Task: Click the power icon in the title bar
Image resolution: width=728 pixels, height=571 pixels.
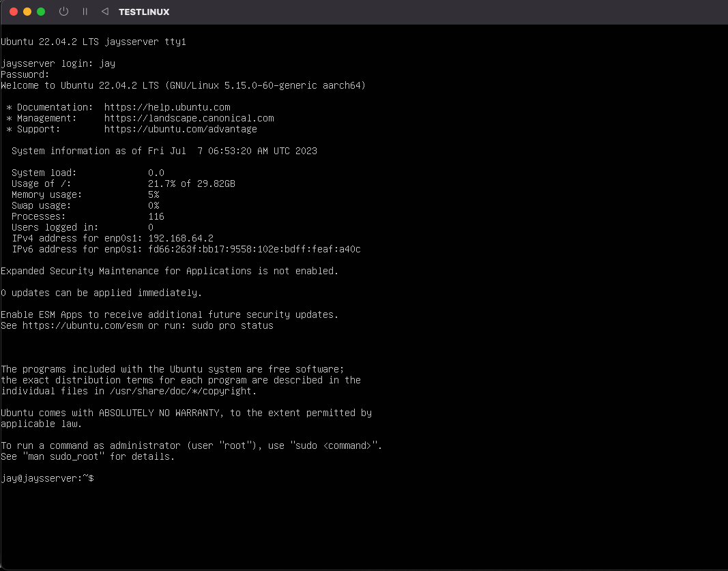Action: pyautogui.click(x=63, y=12)
